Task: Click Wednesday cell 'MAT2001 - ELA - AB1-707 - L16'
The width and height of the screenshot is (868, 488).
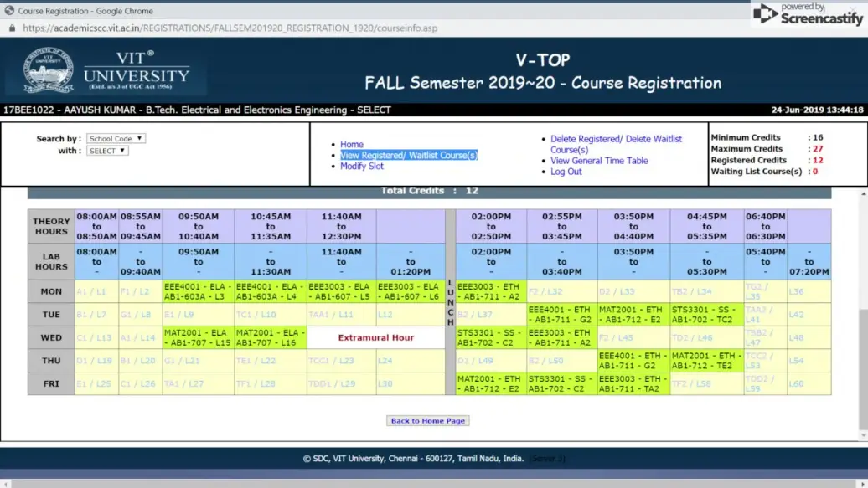Action: [270, 337]
